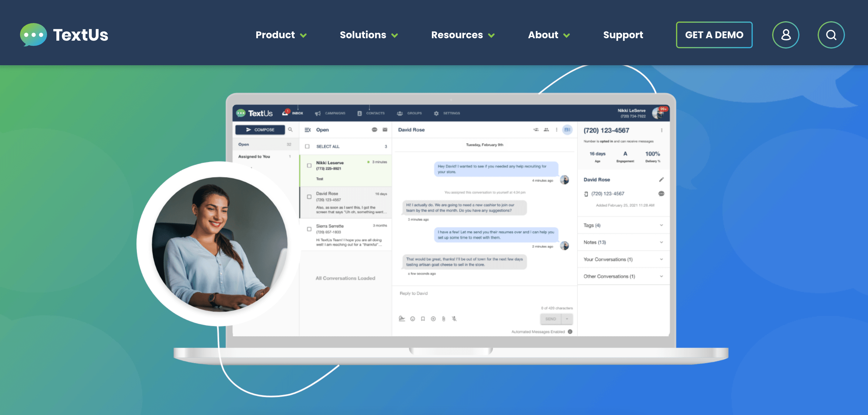Click 'Added February 25, 2021 11:28 AM' text

[625, 205]
